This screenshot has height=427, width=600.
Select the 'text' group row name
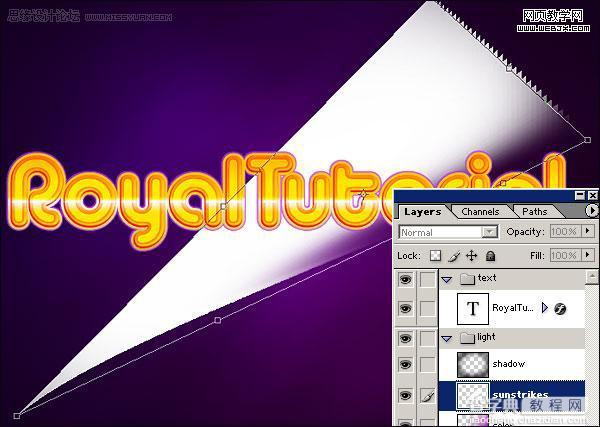[487, 278]
